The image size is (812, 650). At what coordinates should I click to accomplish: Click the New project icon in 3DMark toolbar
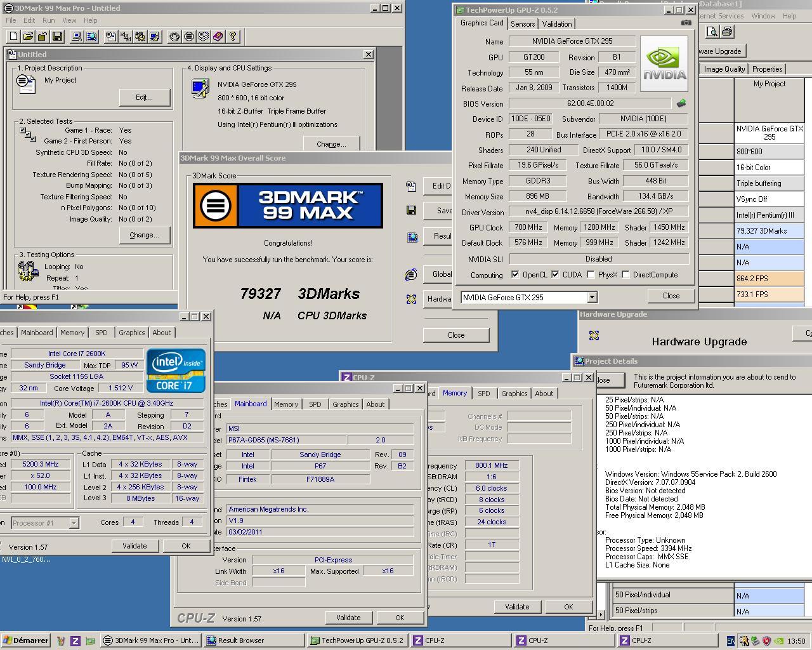coord(12,37)
